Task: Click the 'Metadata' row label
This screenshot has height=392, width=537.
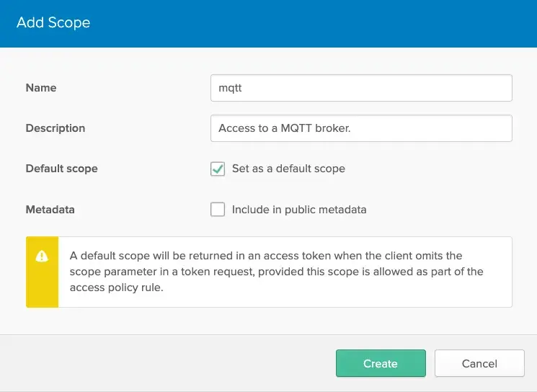Action: (50, 210)
